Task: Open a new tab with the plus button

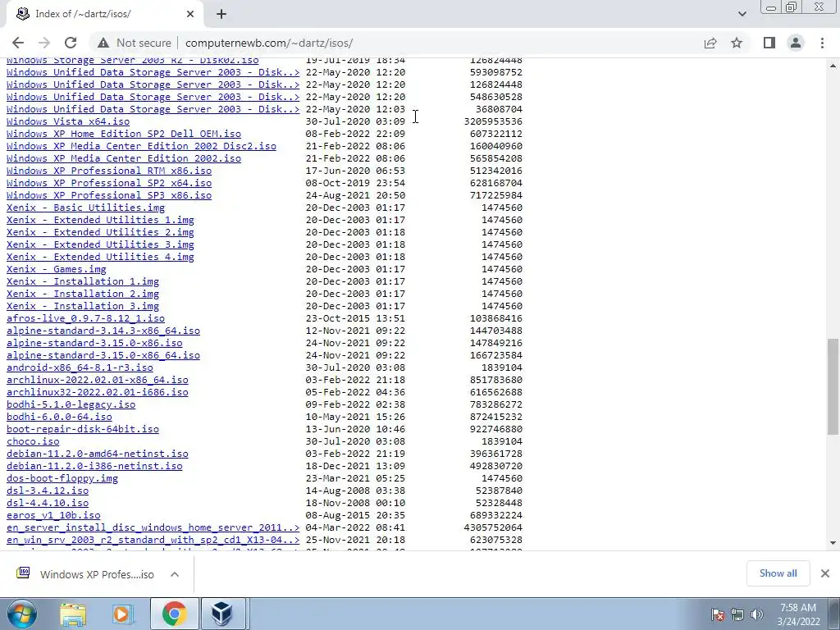Action: pyautogui.click(x=221, y=14)
